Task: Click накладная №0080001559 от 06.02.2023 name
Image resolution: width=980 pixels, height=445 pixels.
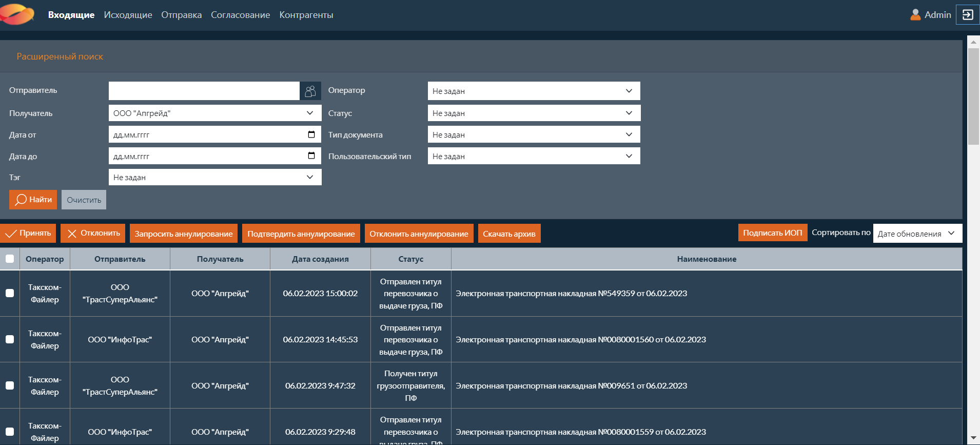Action: 581,432
